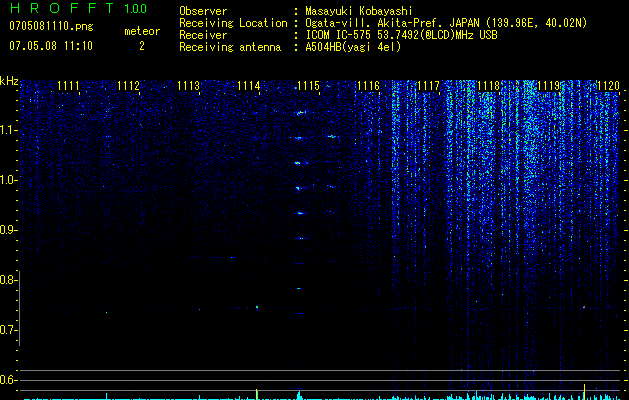Click the yellow intensity spike near 1120
The image size is (629, 400).
pyautogui.click(x=584, y=392)
